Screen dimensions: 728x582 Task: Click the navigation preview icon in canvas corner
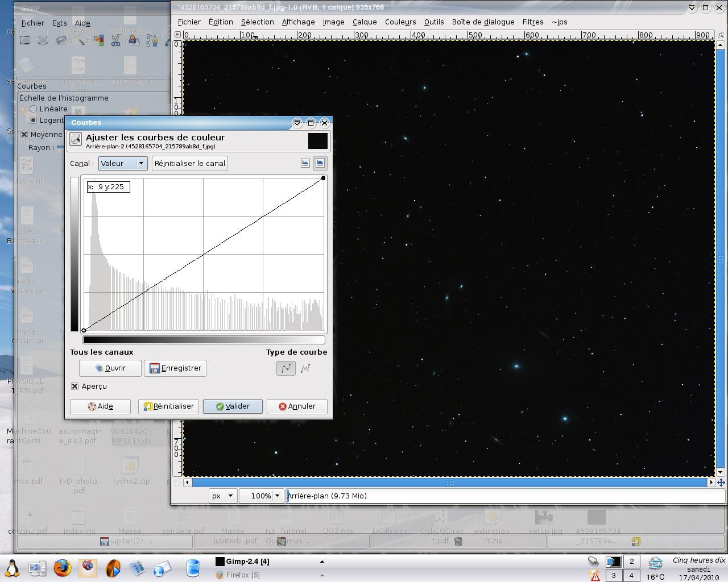[x=721, y=483]
